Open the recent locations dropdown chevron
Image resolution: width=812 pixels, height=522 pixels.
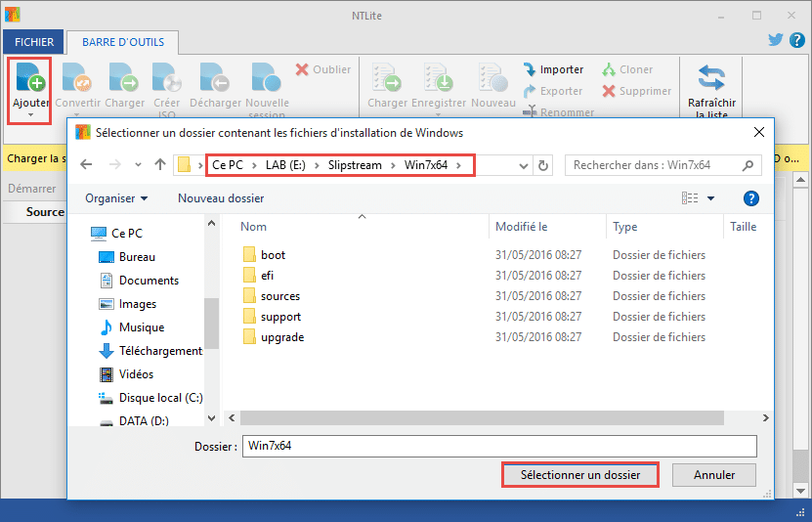click(x=138, y=165)
